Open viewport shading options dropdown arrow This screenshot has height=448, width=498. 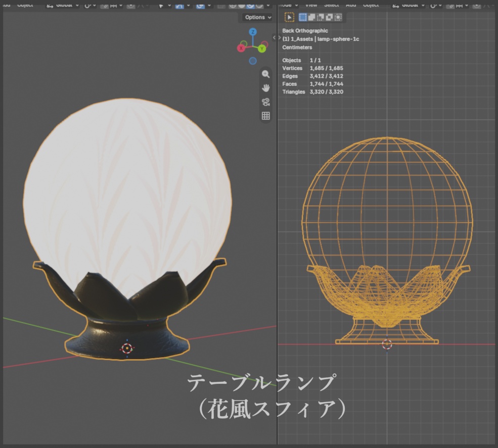click(x=268, y=5)
